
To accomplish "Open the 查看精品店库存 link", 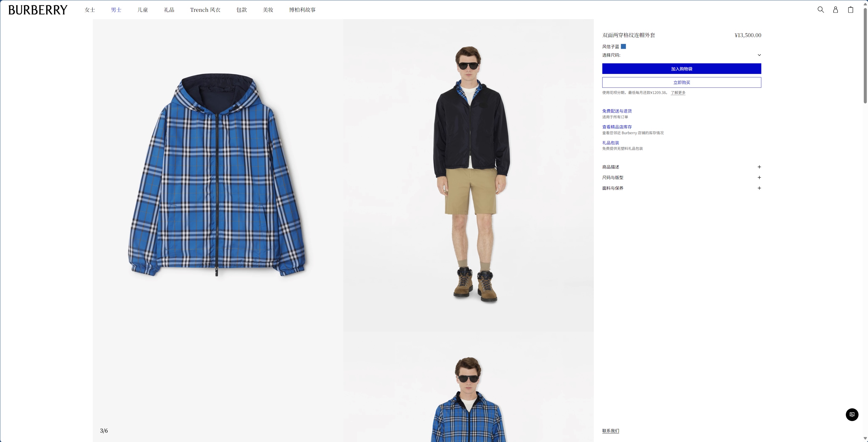I will click(x=617, y=127).
